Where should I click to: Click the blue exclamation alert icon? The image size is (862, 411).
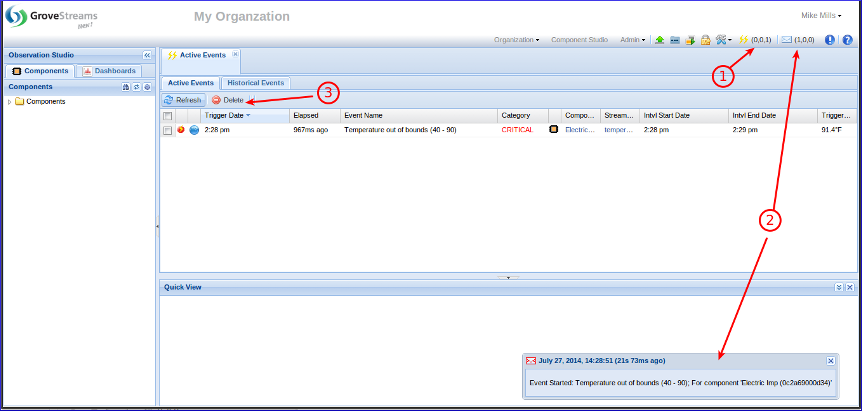830,40
